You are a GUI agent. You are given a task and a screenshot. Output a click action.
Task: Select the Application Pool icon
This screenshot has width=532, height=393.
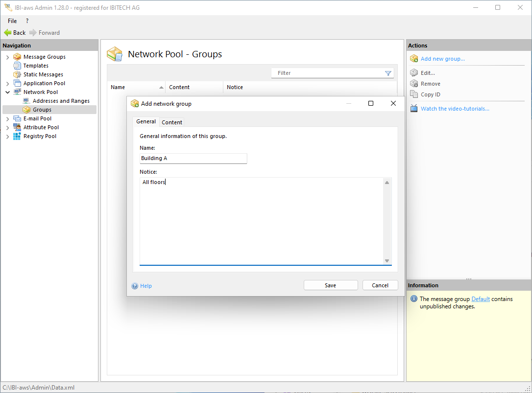click(x=17, y=83)
